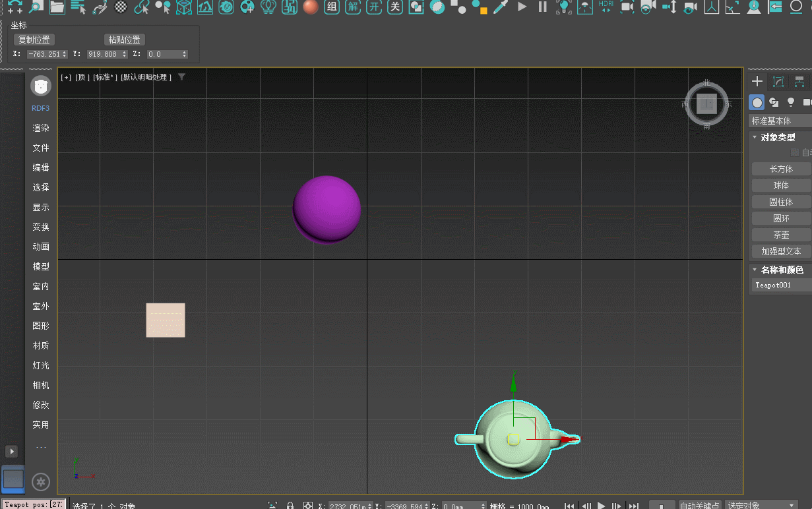Open the Create panel plus tab
This screenshot has height=509, width=812.
point(757,82)
